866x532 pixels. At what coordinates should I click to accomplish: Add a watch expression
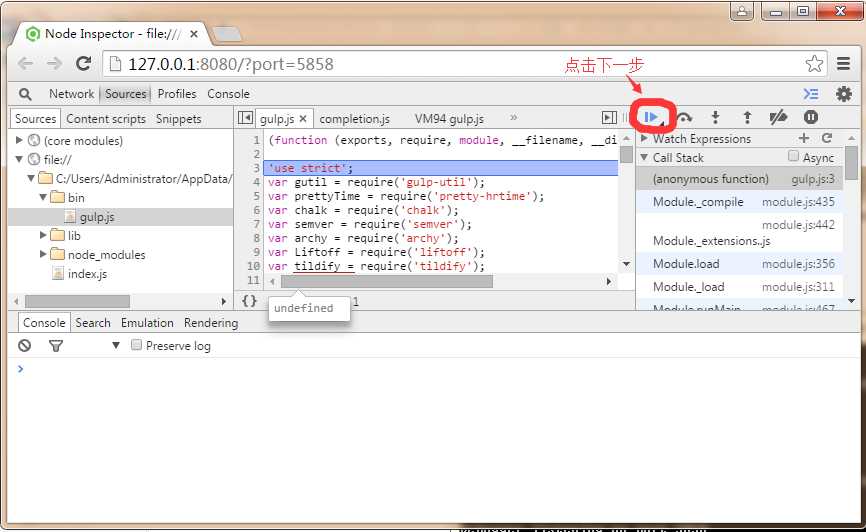(x=804, y=138)
